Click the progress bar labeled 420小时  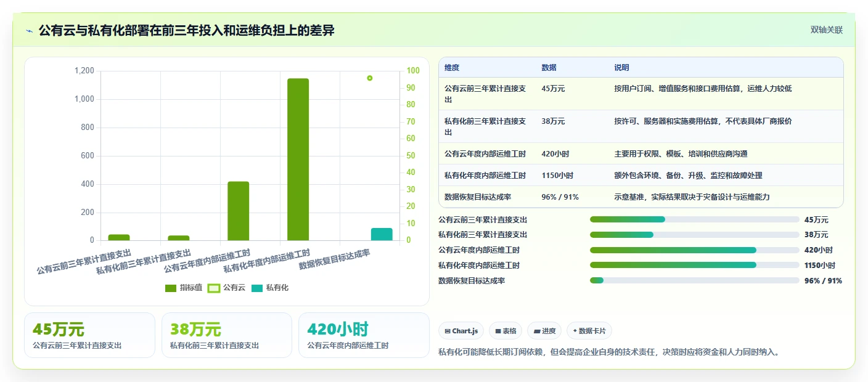tap(694, 250)
